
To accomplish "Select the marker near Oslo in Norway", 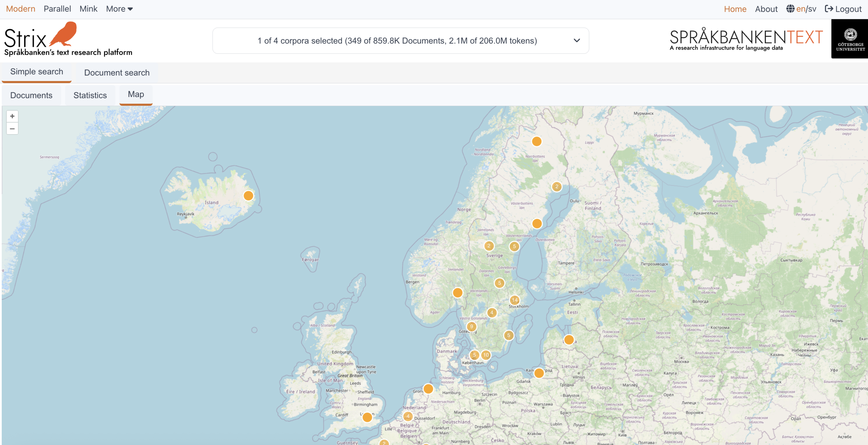I will point(458,292).
